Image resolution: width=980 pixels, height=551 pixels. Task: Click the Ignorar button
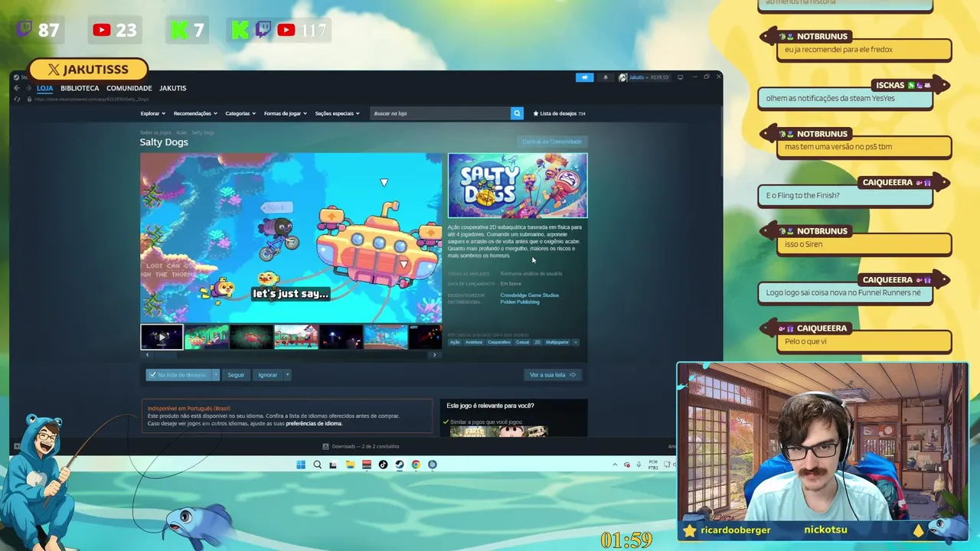pos(268,375)
